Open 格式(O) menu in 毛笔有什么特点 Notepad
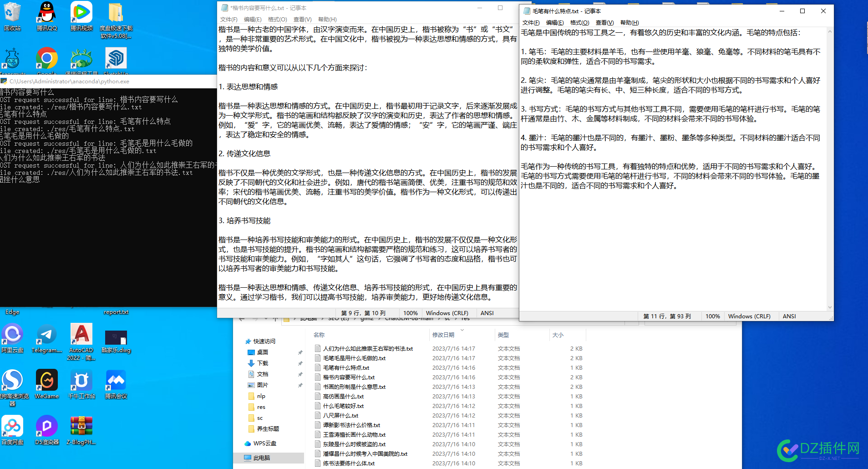The height and width of the screenshot is (469, 868). click(x=580, y=22)
